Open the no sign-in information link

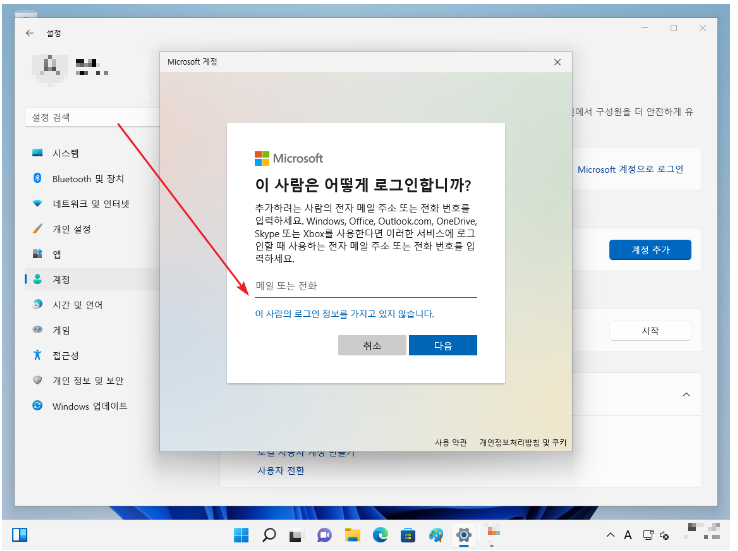[x=345, y=314]
